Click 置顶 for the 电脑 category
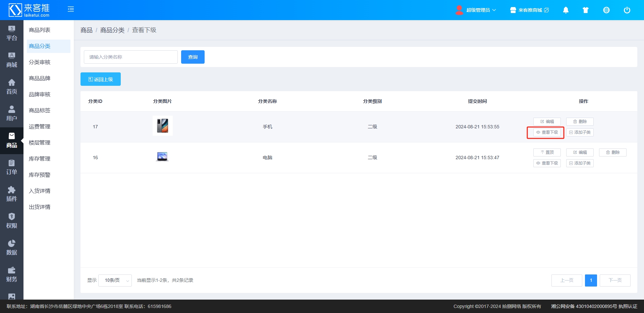 coord(547,152)
